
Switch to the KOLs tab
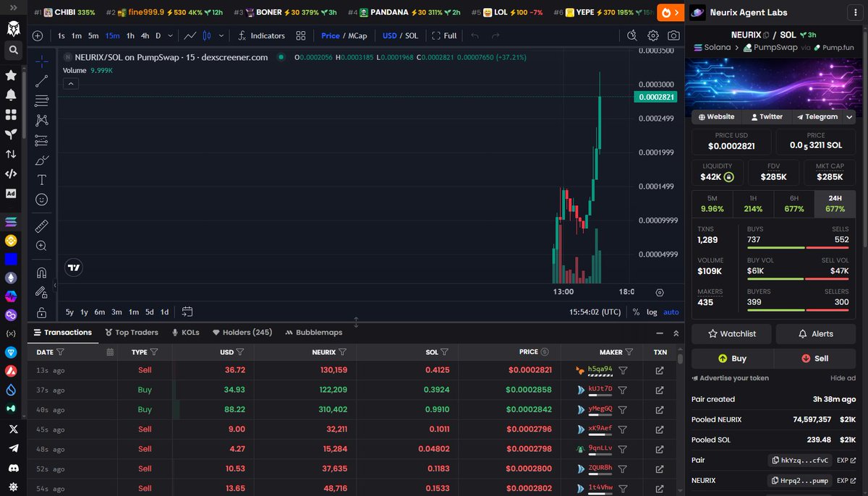(x=185, y=333)
